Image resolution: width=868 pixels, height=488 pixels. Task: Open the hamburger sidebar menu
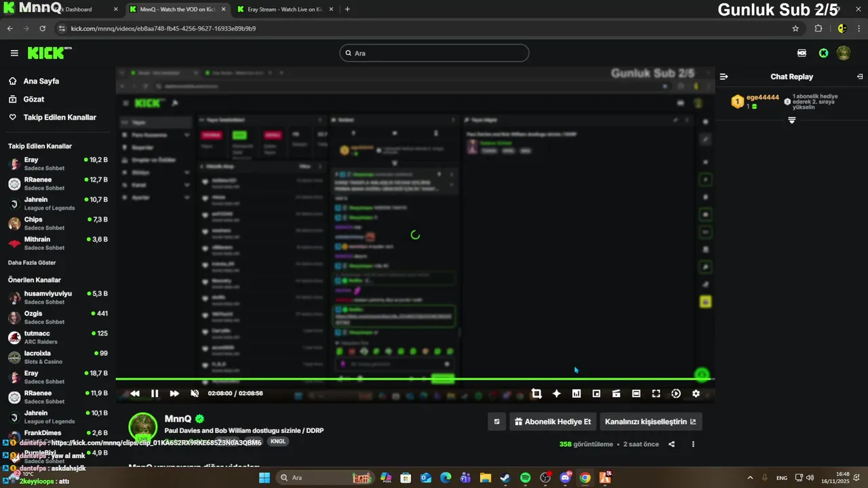(x=14, y=53)
